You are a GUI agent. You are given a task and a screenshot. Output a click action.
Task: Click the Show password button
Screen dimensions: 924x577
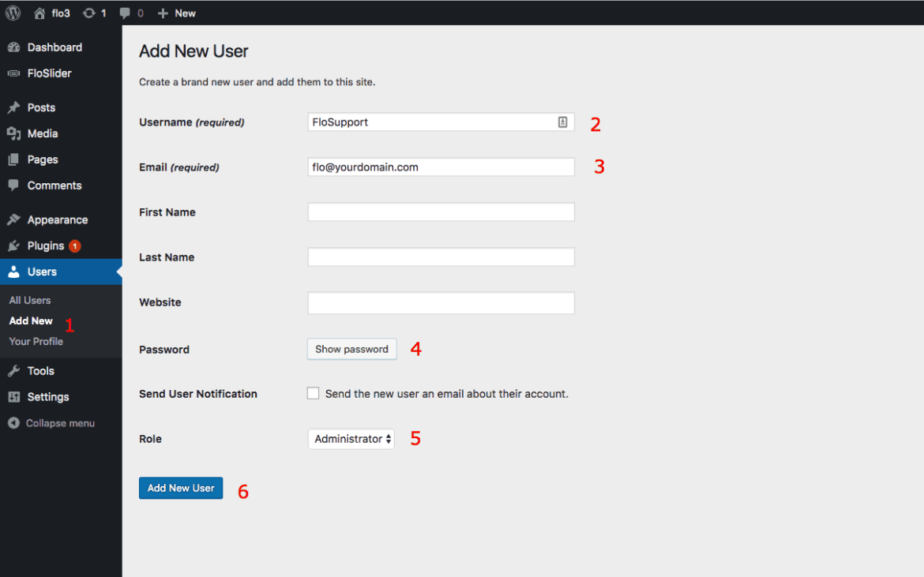click(x=351, y=349)
